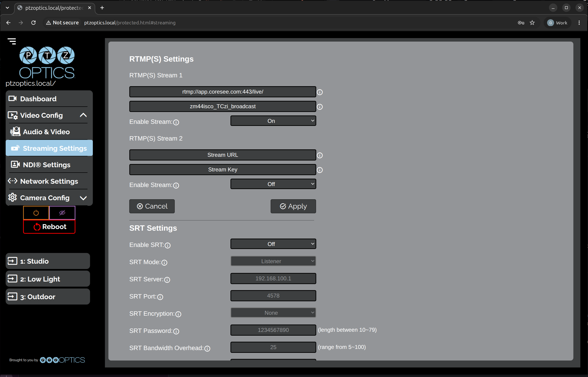Click the RTMP Stream 1 URL field
The width and height of the screenshot is (588, 377).
click(x=223, y=92)
